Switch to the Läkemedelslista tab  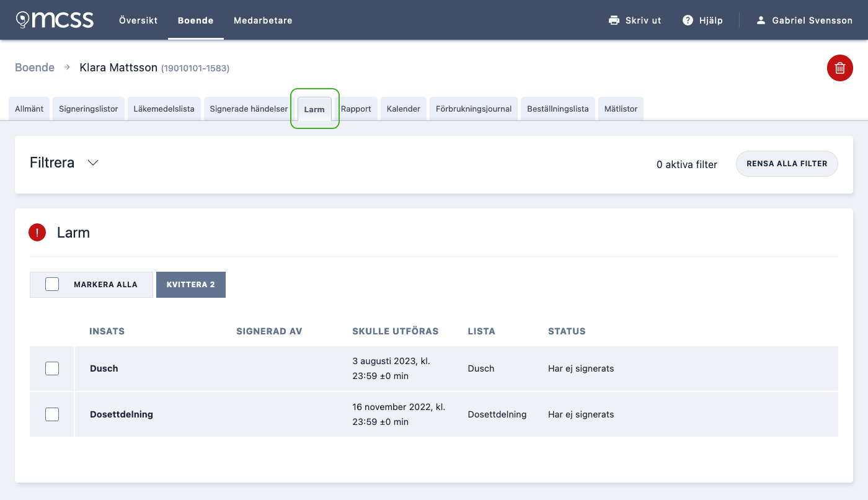[164, 109]
